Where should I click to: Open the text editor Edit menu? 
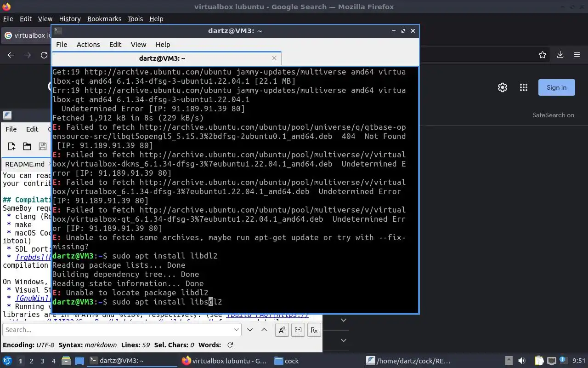click(32, 129)
